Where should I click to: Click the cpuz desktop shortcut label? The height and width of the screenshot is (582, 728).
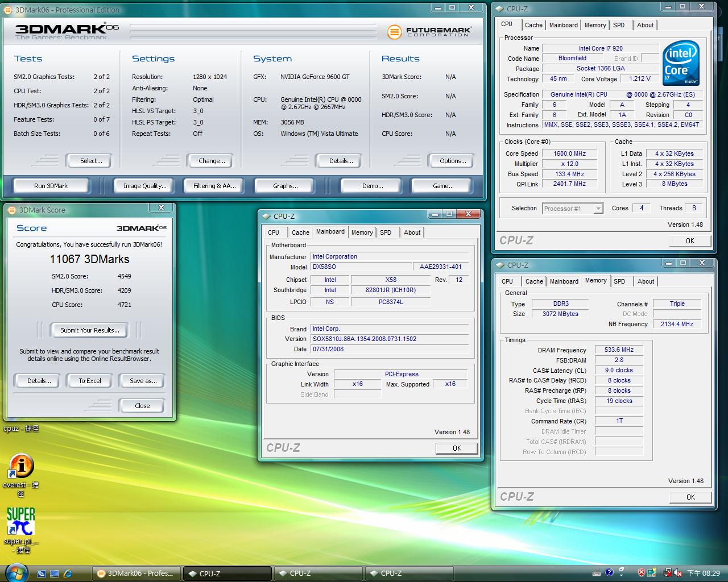pos(21,429)
